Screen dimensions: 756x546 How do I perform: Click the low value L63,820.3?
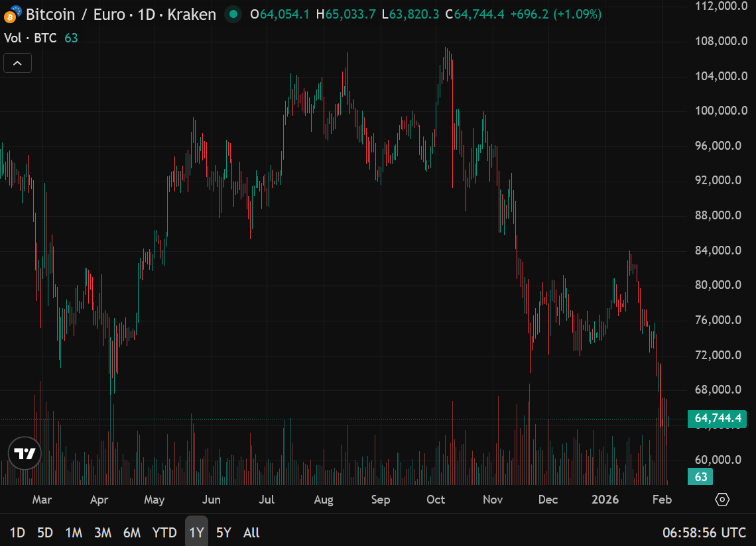click(410, 15)
